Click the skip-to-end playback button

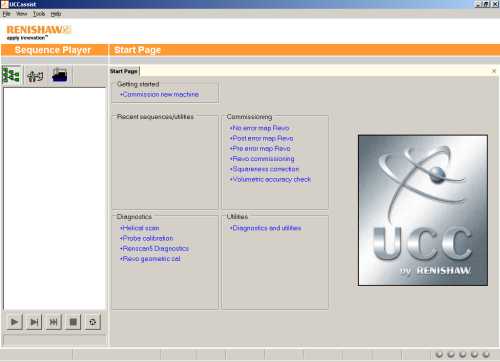(53, 322)
